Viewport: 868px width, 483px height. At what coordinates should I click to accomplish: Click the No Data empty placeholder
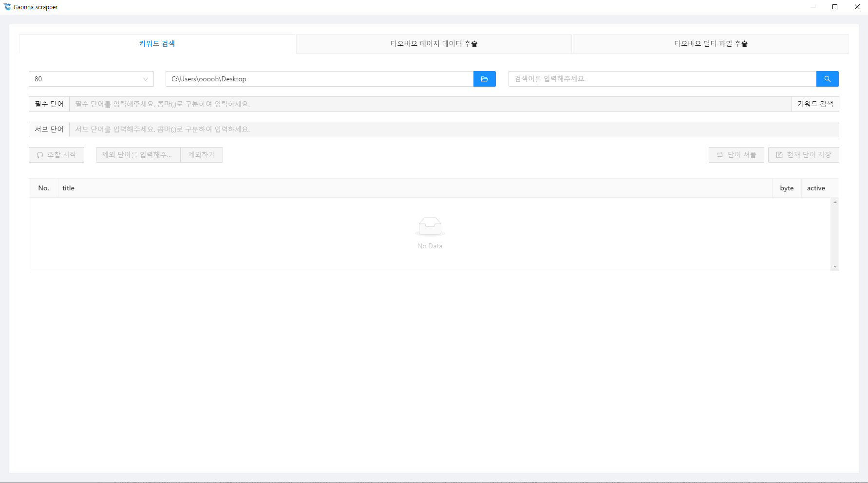(430, 233)
